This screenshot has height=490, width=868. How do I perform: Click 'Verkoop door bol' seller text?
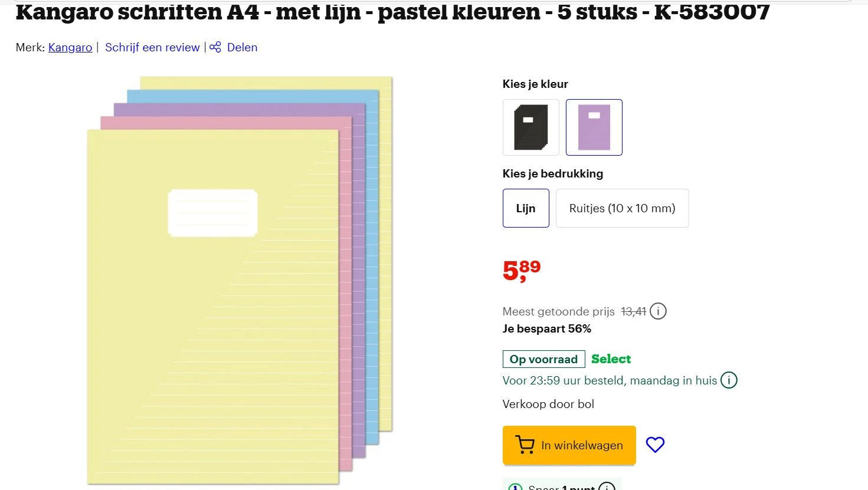(548, 404)
